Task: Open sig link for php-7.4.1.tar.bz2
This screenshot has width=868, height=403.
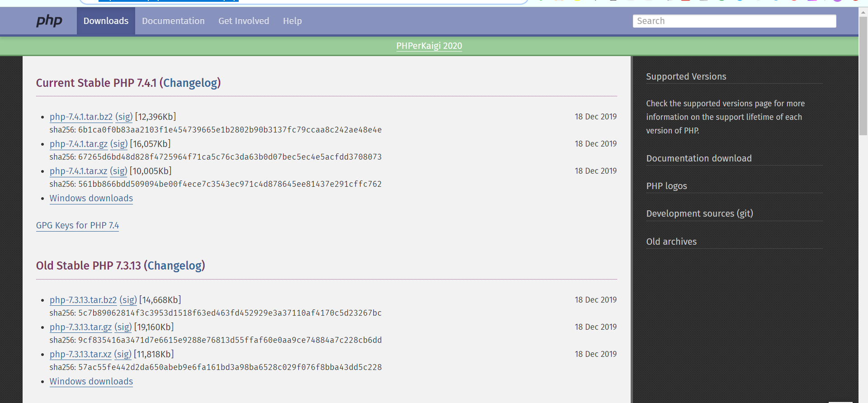Action: (x=124, y=117)
